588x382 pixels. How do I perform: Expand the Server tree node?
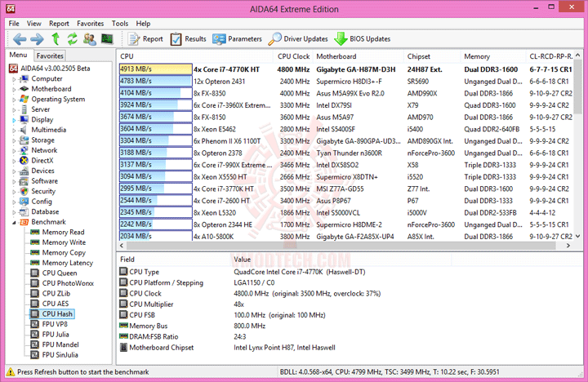pyautogui.click(x=14, y=110)
